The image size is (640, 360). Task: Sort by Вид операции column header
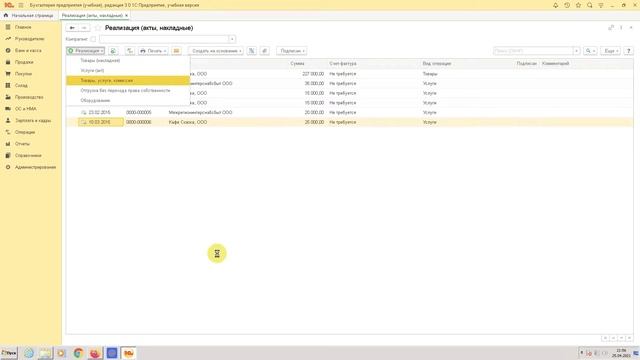[x=436, y=64]
